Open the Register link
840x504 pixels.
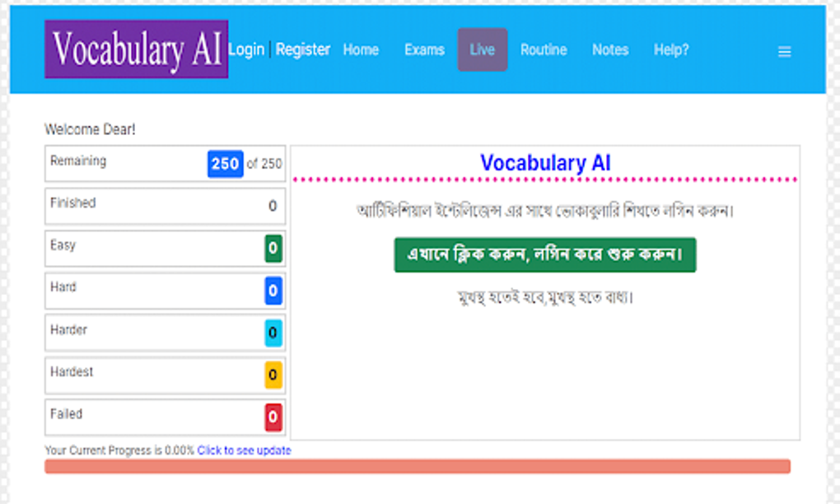303,49
